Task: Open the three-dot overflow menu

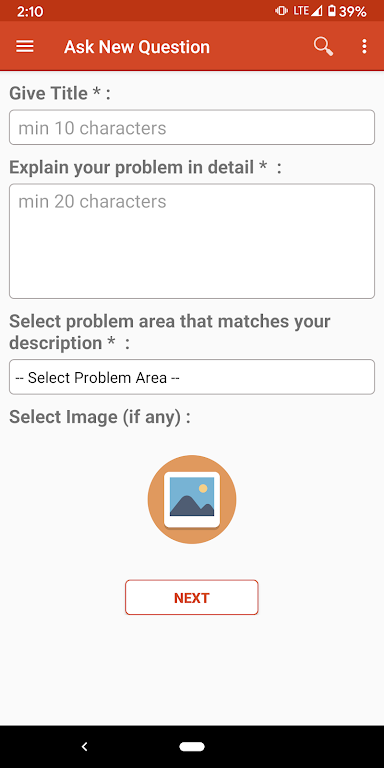Action: [364, 47]
